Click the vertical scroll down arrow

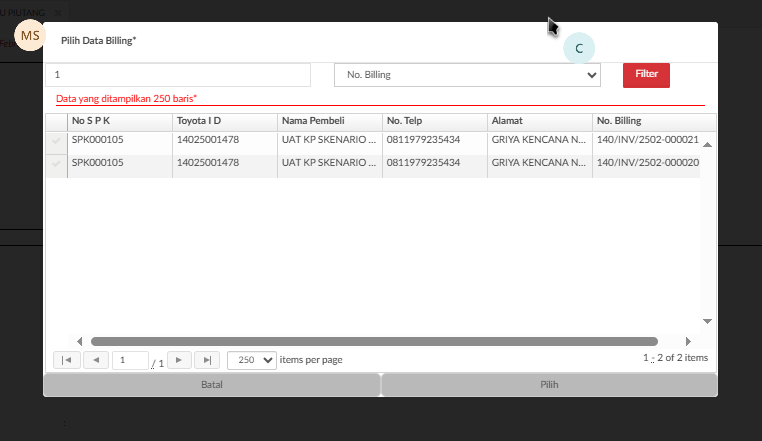[708, 321]
